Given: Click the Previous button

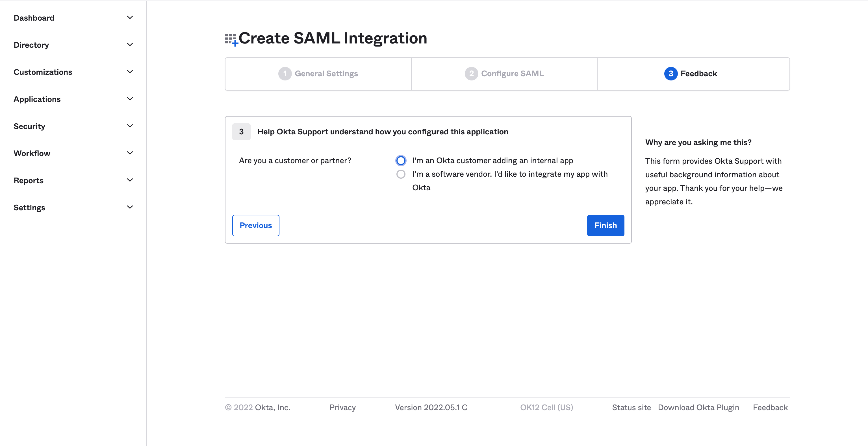Looking at the screenshot, I should tap(255, 225).
